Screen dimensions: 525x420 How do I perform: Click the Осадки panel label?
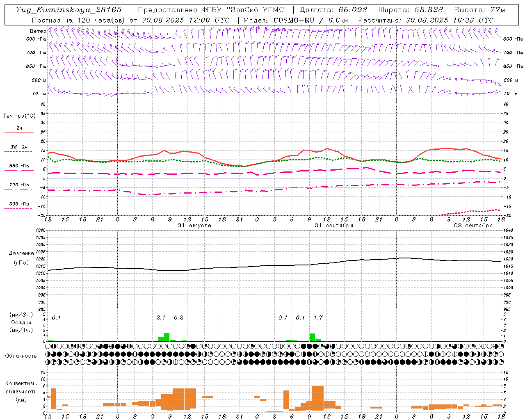[21, 322]
